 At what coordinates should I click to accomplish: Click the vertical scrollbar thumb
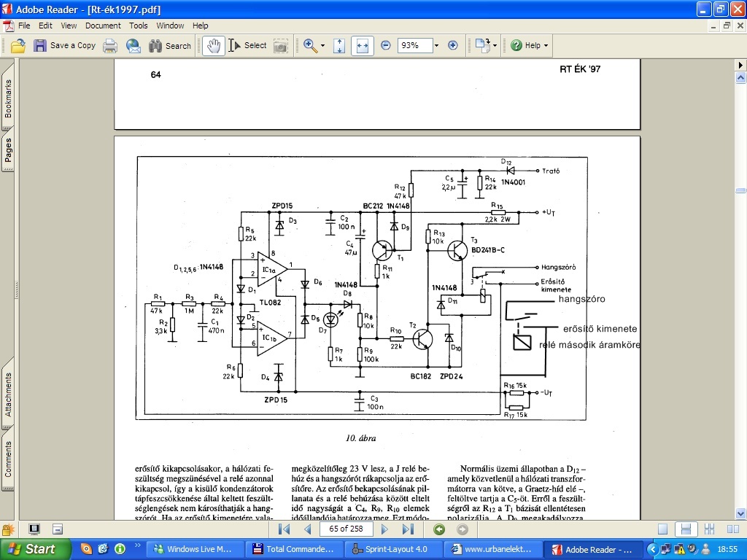point(740,190)
